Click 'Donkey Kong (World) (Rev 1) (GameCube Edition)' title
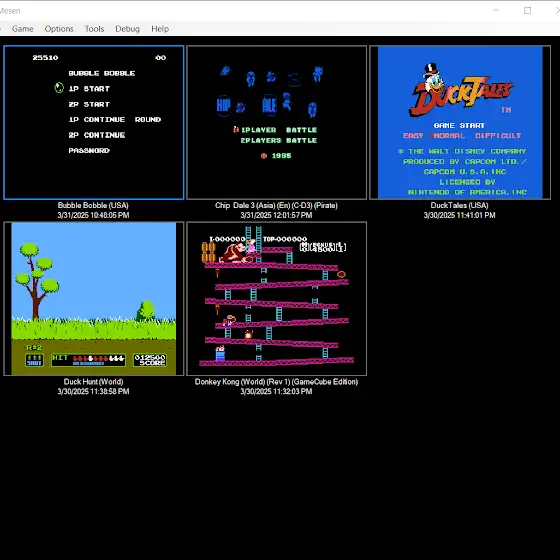Image resolution: width=560 pixels, height=560 pixels. coord(276,382)
